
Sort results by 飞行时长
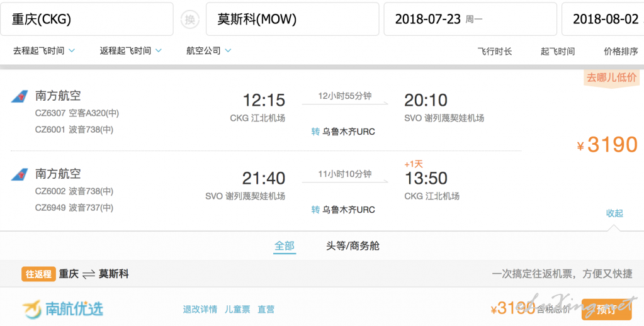(x=495, y=52)
